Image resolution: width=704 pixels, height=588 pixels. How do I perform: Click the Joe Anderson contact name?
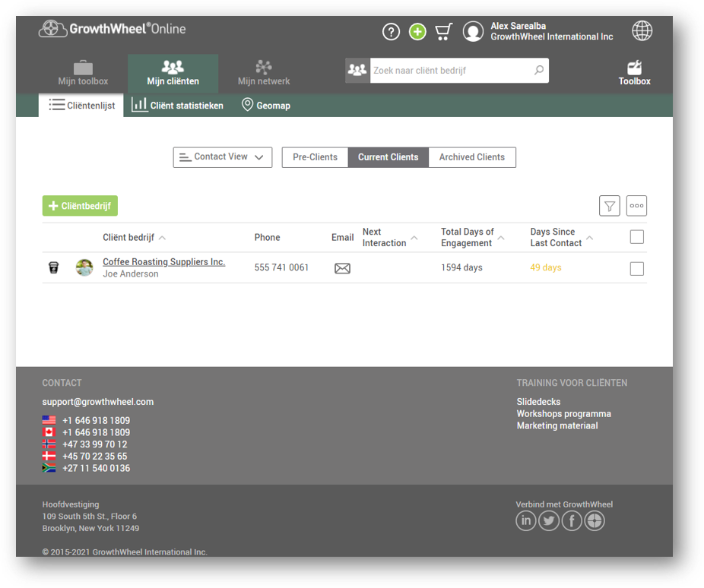[131, 274]
